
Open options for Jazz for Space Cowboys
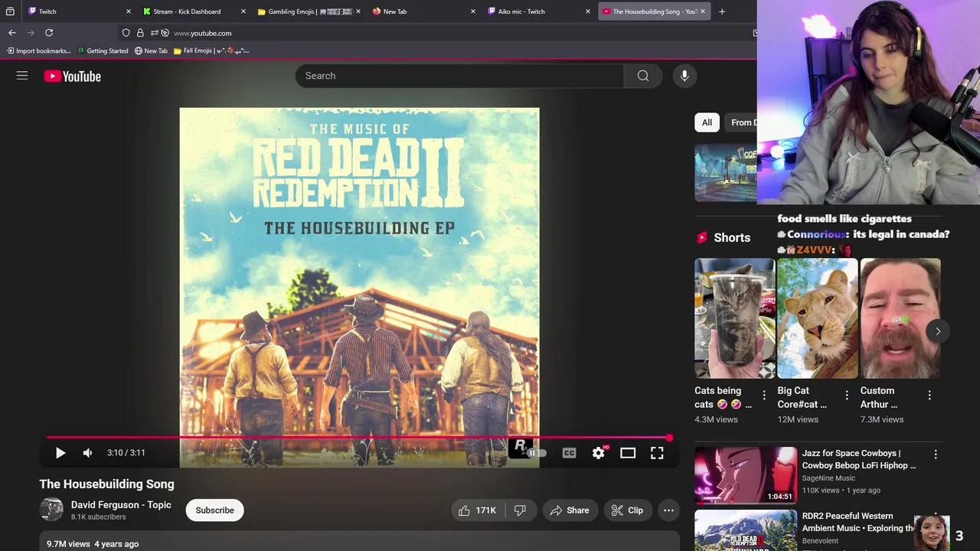pos(936,455)
